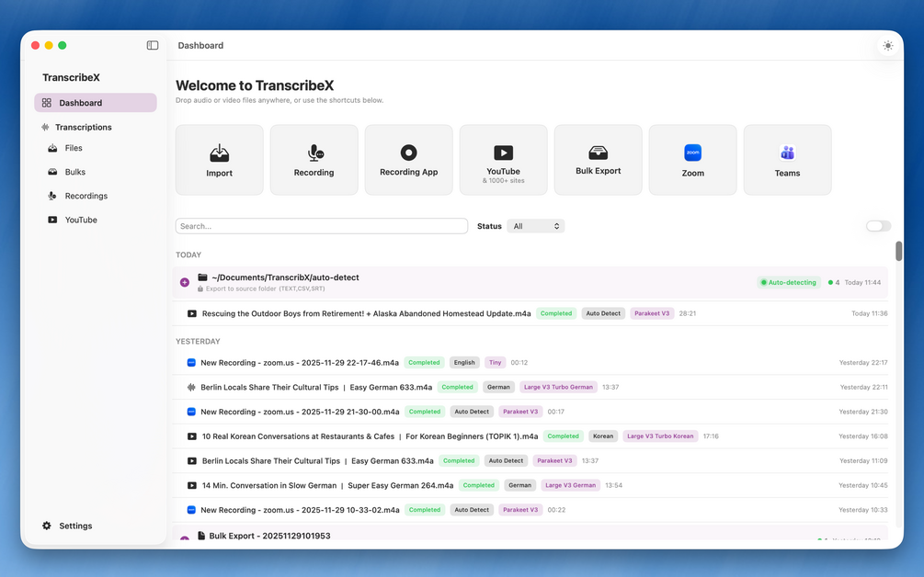Viewport: 924px width, 577px height.
Task: Click zoom icon of 10-33-02 recording
Action: coord(191,510)
